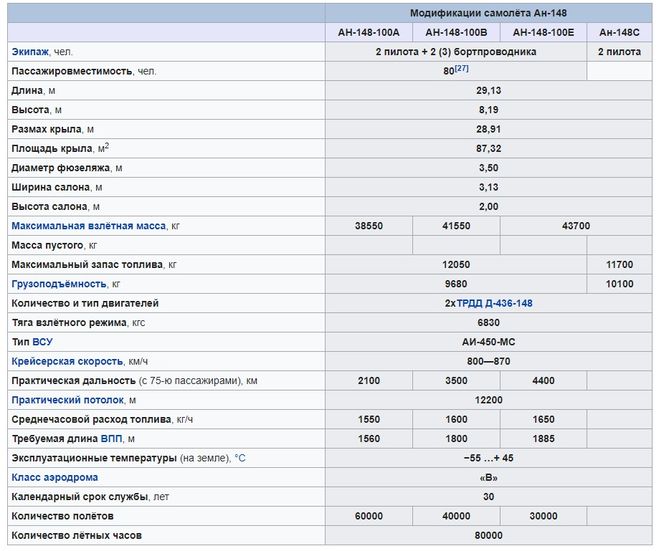The height and width of the screenshot is (551, 659).
Task: Open the Максимальная взлётная масса link
Action: click(x=89, y=226)
